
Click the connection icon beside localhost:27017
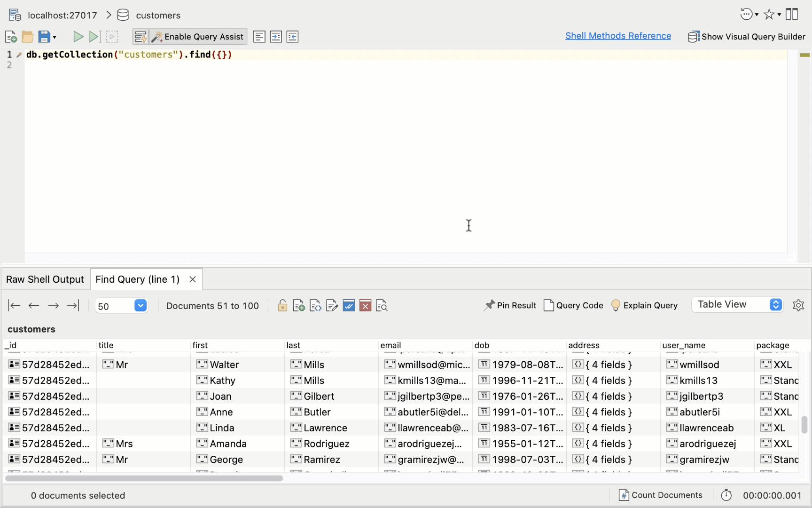pos(15,15)
